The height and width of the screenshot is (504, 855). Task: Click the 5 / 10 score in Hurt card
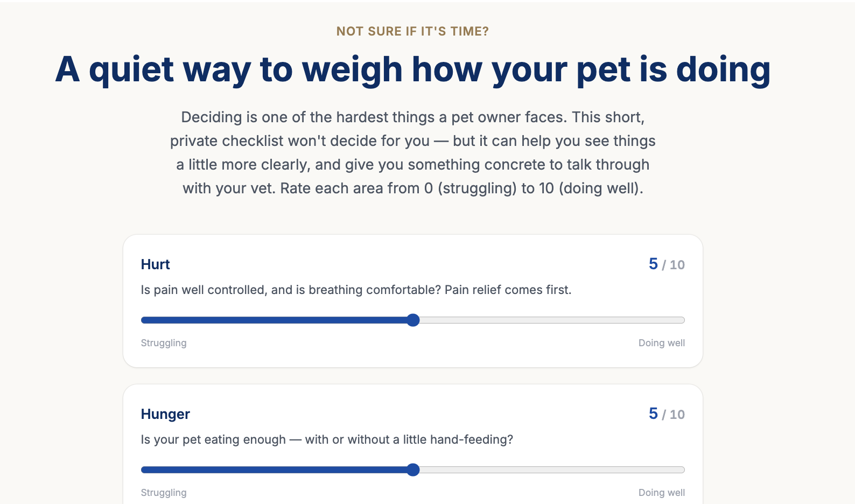[667, 264]
